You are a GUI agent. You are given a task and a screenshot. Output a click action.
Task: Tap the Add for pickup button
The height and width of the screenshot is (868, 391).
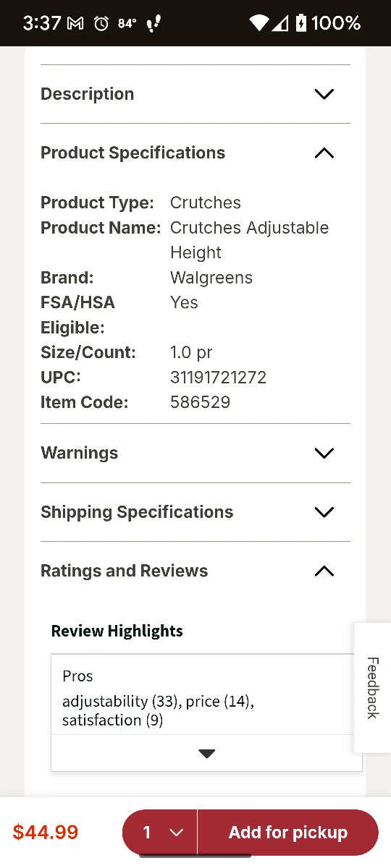tap(288, 833)
